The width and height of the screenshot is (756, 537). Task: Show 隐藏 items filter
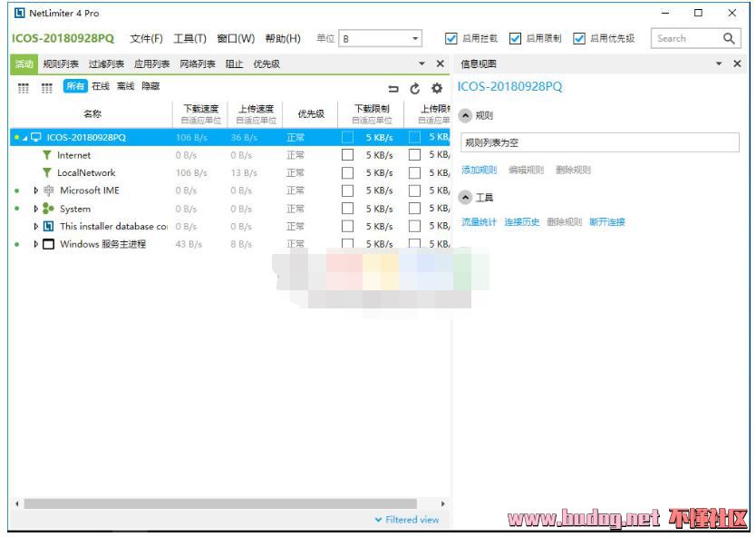coord(150,86)
